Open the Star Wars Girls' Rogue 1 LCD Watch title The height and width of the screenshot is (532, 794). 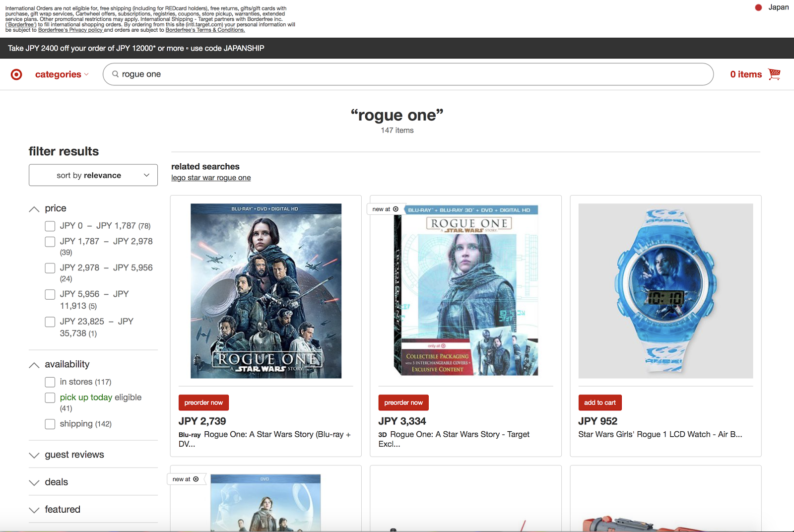point(660,434)
